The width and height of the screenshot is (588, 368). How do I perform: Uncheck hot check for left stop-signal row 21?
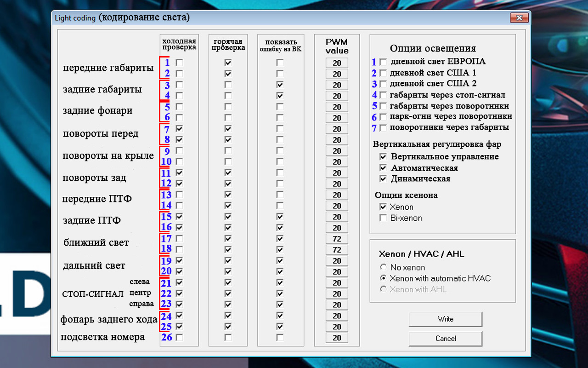tap(228, 283)
